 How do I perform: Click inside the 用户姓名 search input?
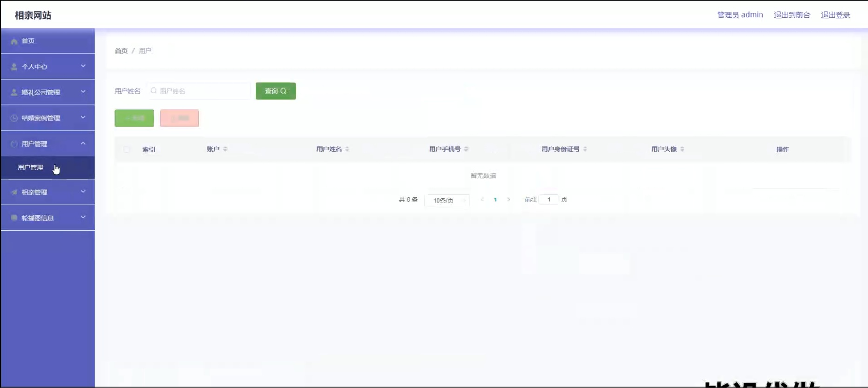(x=199, y=91)
